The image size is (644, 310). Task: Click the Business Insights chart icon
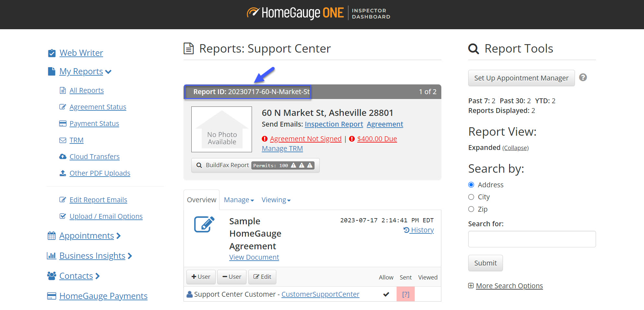point(51,256)
